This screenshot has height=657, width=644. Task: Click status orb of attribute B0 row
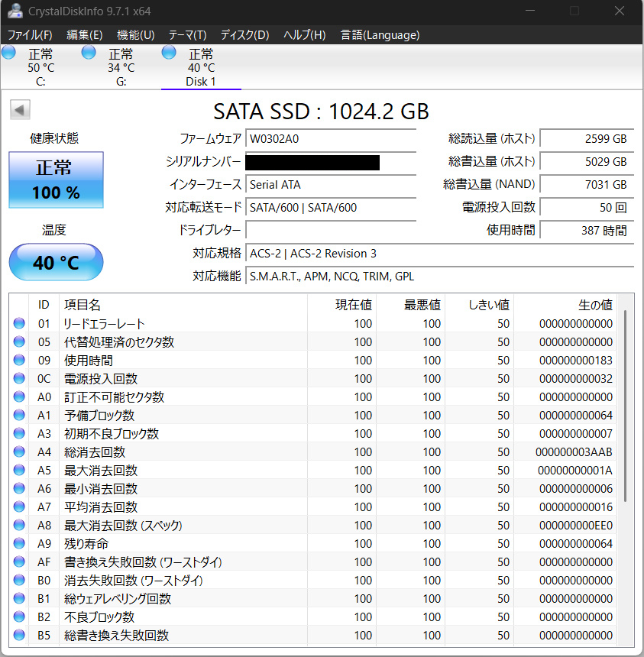[19, 580]
